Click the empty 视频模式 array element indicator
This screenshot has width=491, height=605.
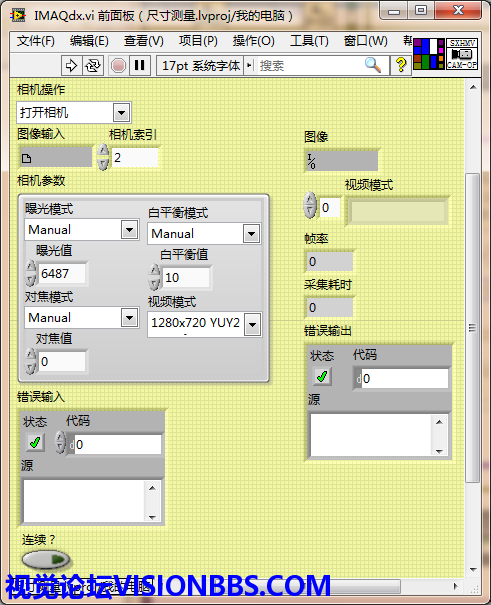tap(398, 211)
